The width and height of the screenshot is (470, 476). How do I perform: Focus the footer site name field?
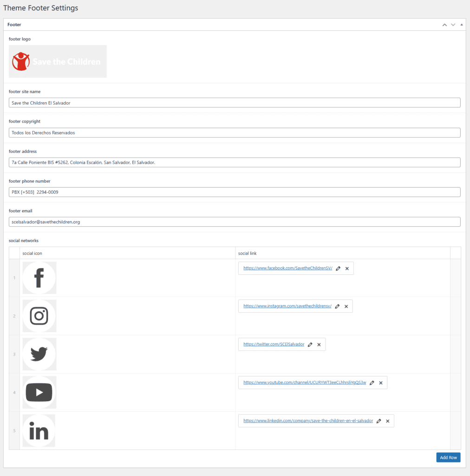pyautogui.click(x=235, y=103)
